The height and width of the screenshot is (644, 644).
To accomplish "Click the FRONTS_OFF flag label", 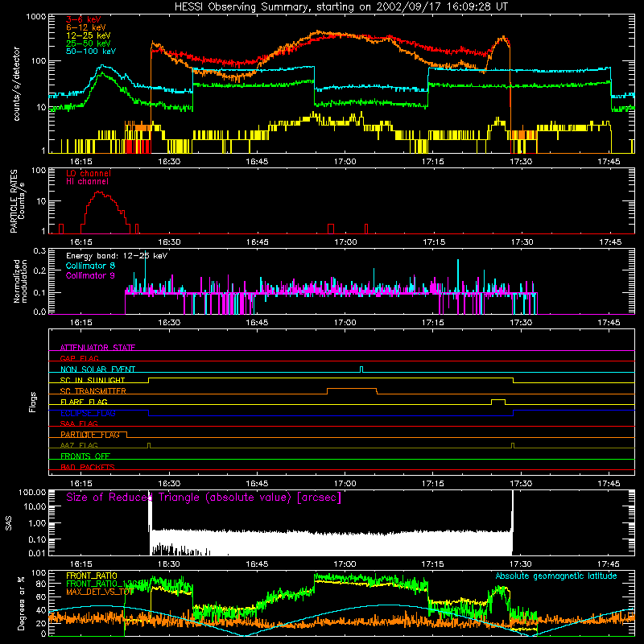I will pos(85,456).
